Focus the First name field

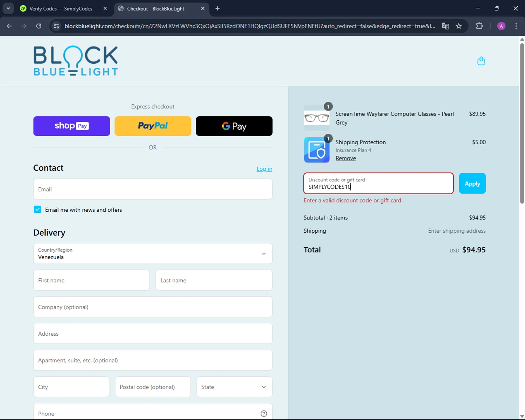point(92,280)
